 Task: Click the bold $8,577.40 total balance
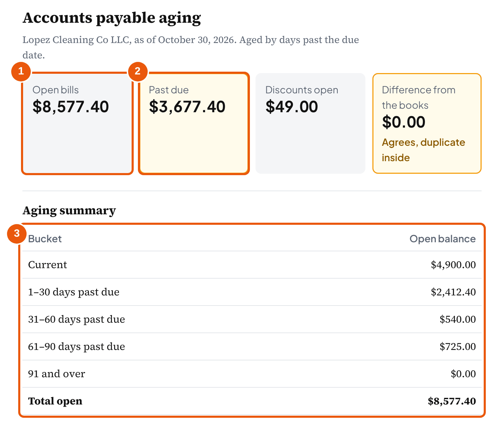pos(452,401)
